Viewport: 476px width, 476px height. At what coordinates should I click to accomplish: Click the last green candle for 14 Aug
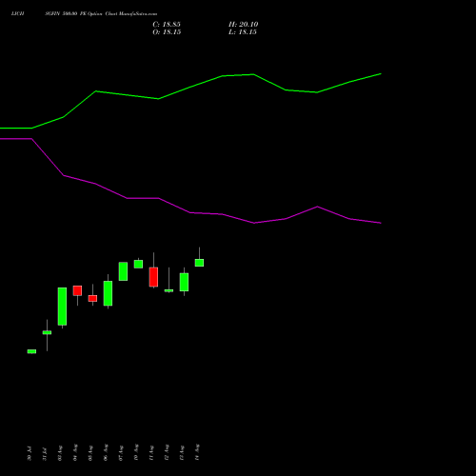[199, 263]
